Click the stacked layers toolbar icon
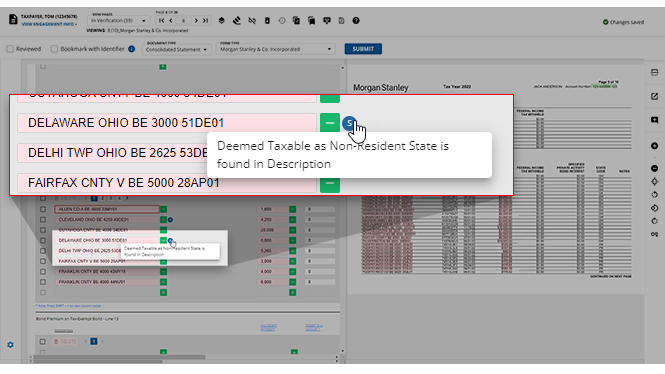The width and height of the screenshot is (665, 374). coord(221,20)
